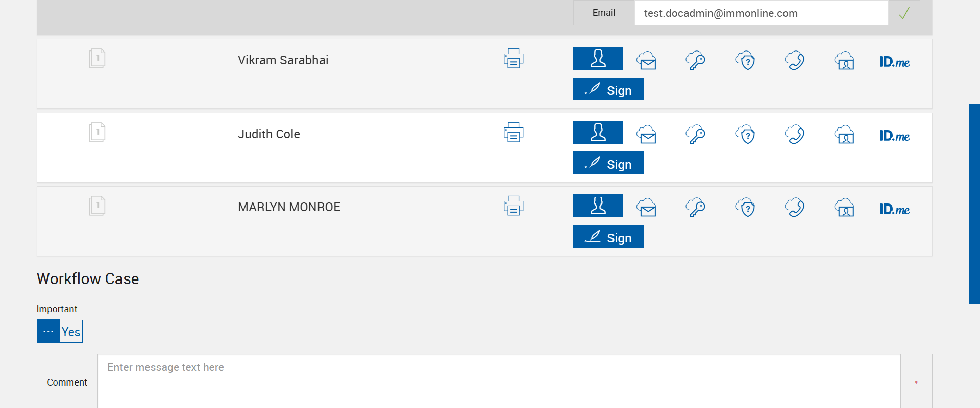The width and height of the screenshot is (980, 408).
Task: Pick phone authentication icon for Judith Cole
Action: coord(795,134)
